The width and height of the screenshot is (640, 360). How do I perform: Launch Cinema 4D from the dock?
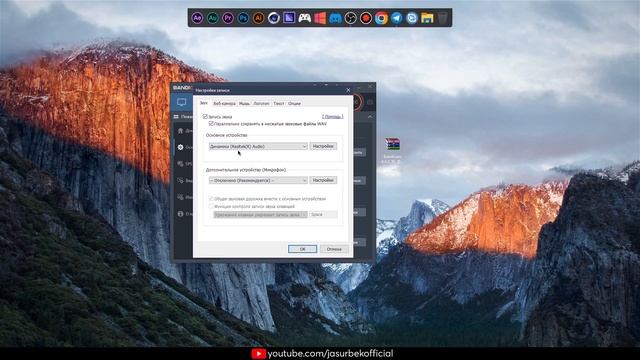tap(273, 18)
